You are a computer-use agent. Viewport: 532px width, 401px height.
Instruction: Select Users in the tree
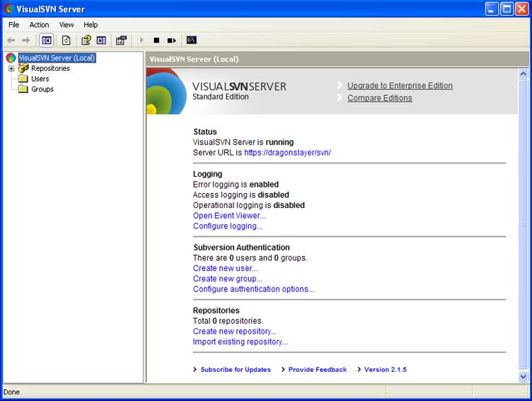40,79
